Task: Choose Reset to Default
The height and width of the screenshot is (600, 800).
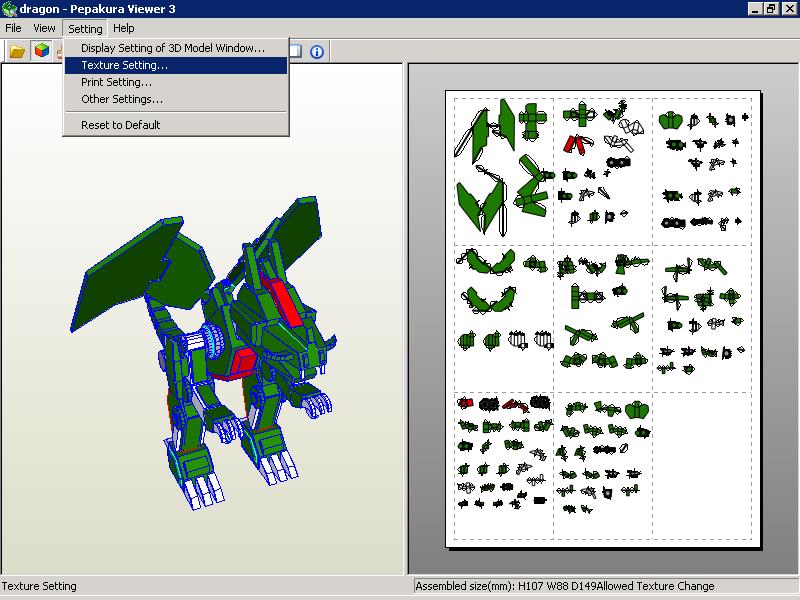Action: pos(176,125)
